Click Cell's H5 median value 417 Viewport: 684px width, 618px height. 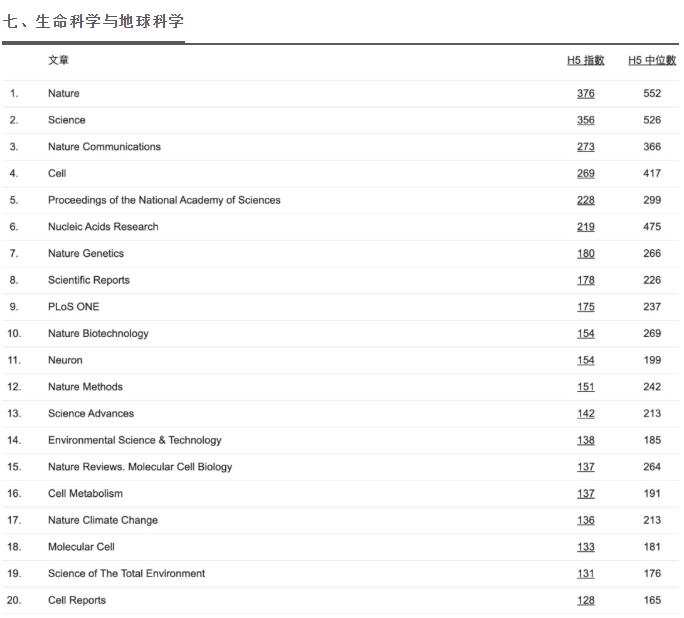point(652,173)
